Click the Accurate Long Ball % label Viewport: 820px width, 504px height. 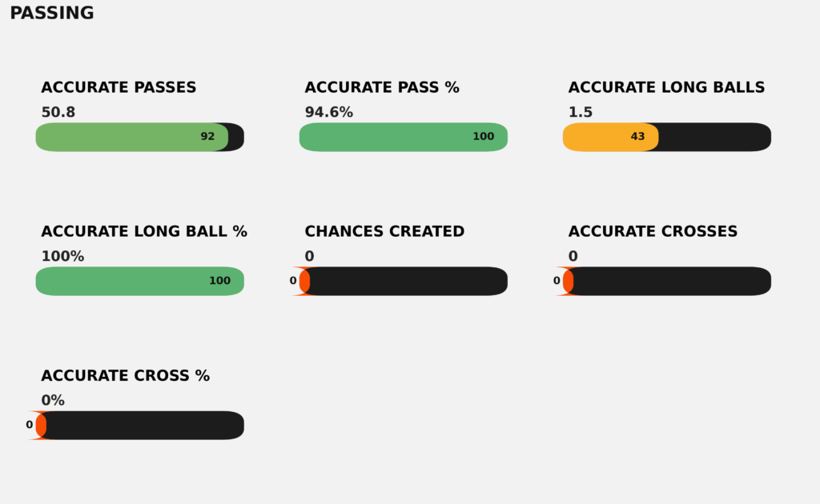point(144,232)
